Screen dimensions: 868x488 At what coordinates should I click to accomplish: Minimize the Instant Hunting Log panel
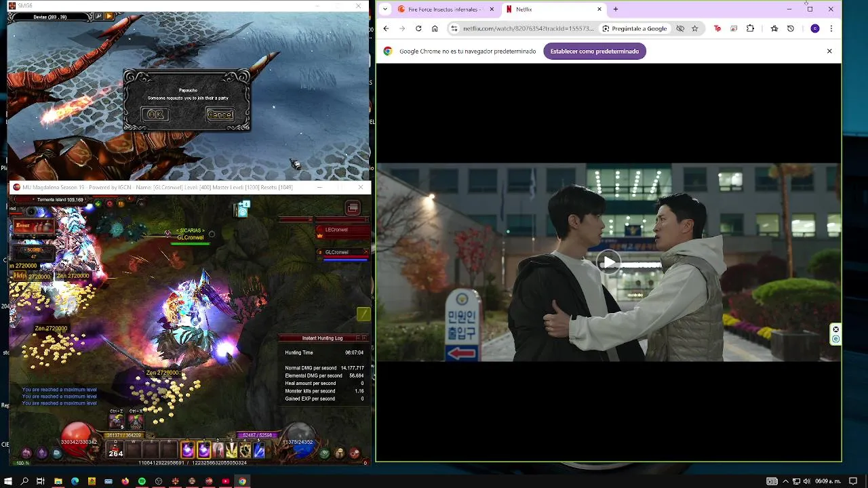[357, 338]
